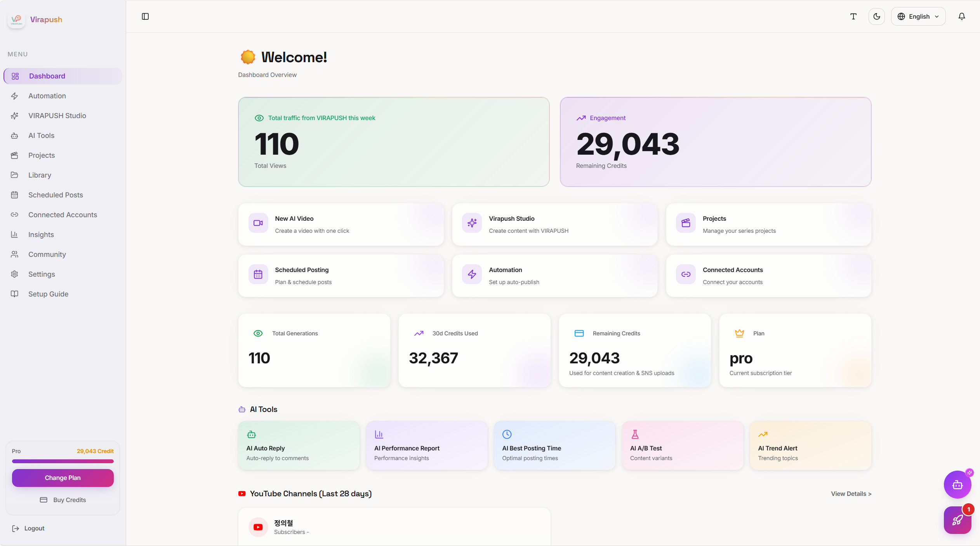980x546 pixels.
Task: Toggle the sidebar collapse icon
Action: [x=145, y=16]
